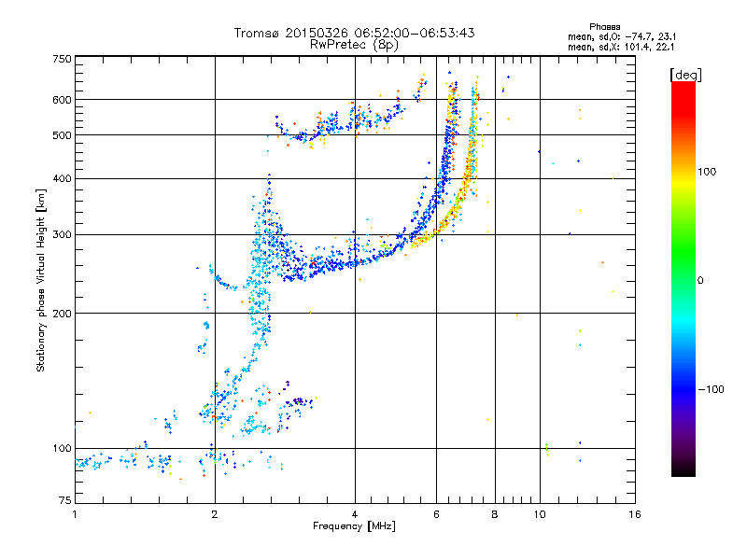Image resolution: width=747 pixels, height=560 pixels.
Task: Select the 'mean, sd,X: 101.4, 22.1' line
Action: 621,47
